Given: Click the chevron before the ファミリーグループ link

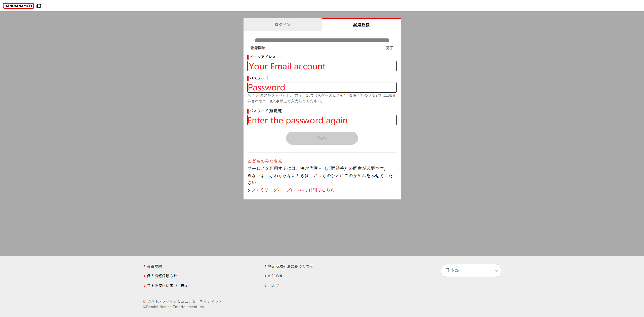Looking at the screenshot, I should 249,190.
